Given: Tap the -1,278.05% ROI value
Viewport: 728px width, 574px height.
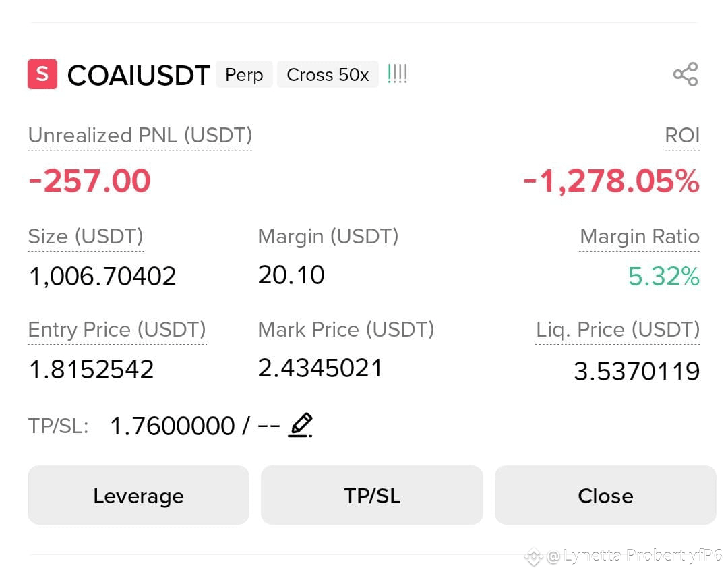Looking at the screenshot, I should click(x=611, y=181).
